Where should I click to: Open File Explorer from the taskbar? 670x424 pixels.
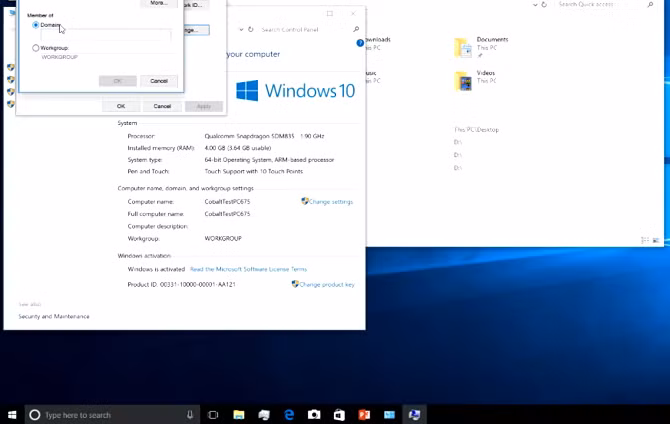pyautogui.click(x=239, y=415)
